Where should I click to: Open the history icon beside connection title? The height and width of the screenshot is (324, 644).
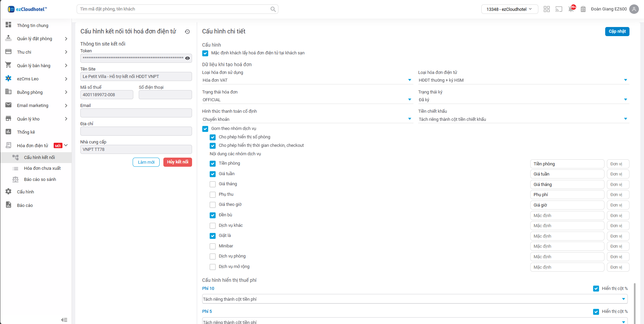(187, 32)
